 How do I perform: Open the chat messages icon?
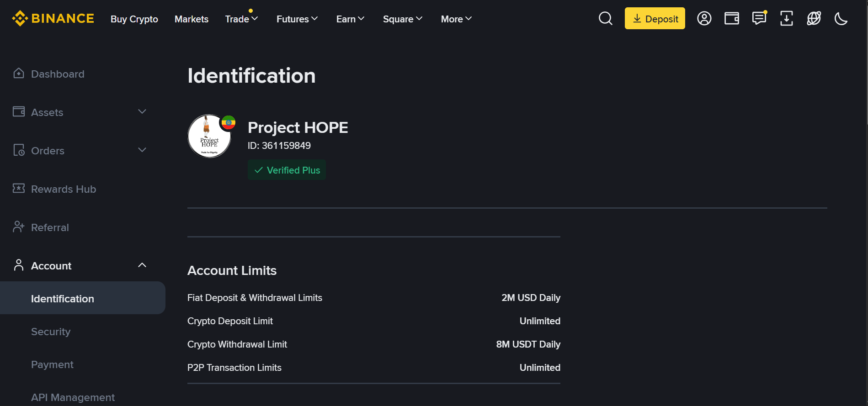(x=759, y=19)
